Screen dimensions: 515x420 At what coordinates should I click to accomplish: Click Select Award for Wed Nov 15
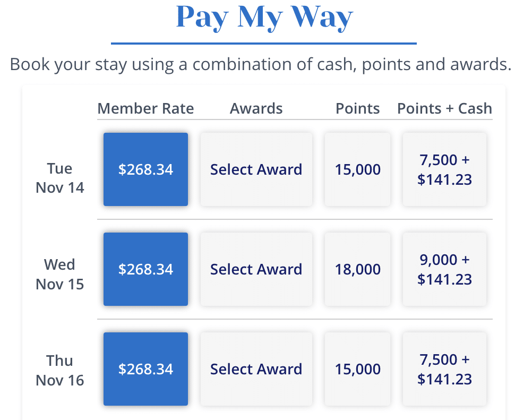click(256, 269)
